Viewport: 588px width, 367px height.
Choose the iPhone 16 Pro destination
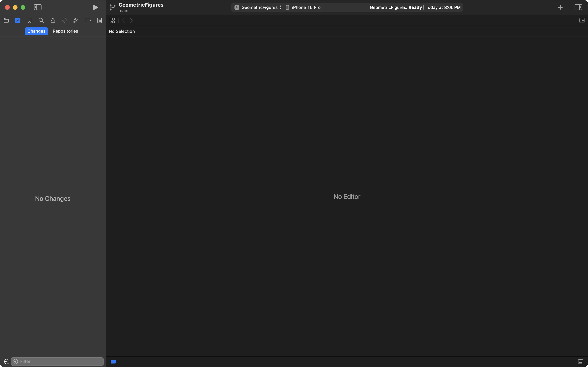click(306, 8)
